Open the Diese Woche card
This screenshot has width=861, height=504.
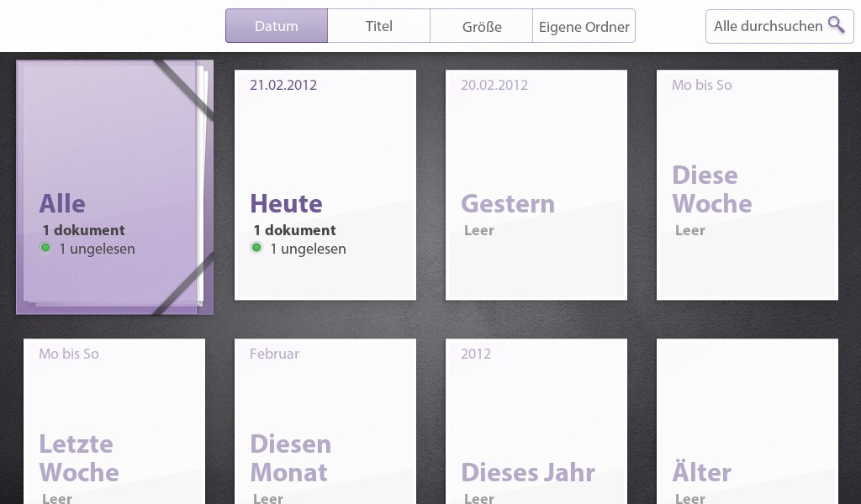[747, 185]
